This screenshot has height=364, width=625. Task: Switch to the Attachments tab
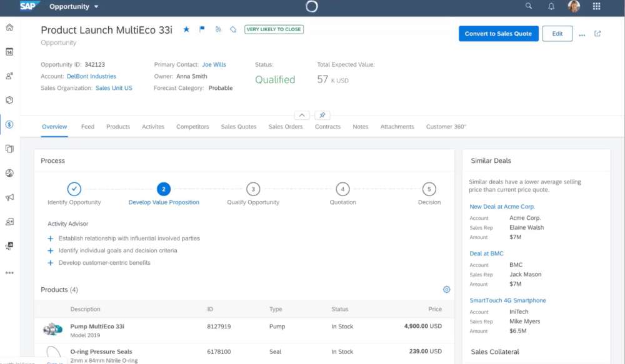click(x=397, y=127)
